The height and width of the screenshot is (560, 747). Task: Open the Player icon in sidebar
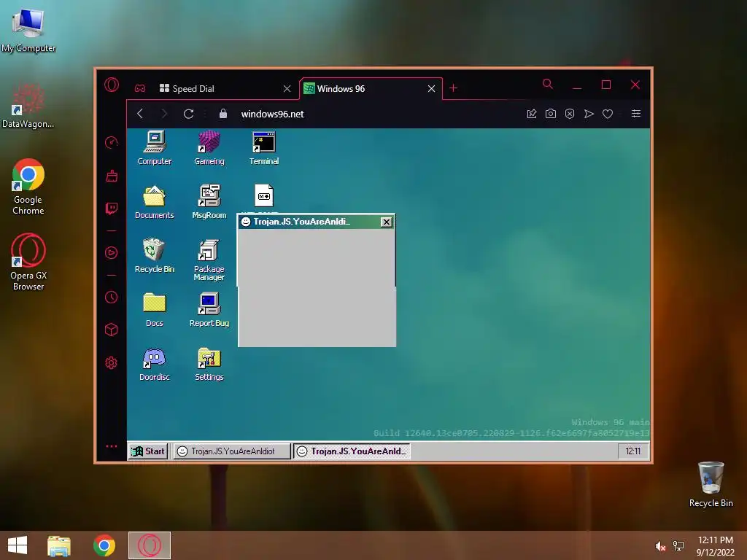(x=111, y=252)
